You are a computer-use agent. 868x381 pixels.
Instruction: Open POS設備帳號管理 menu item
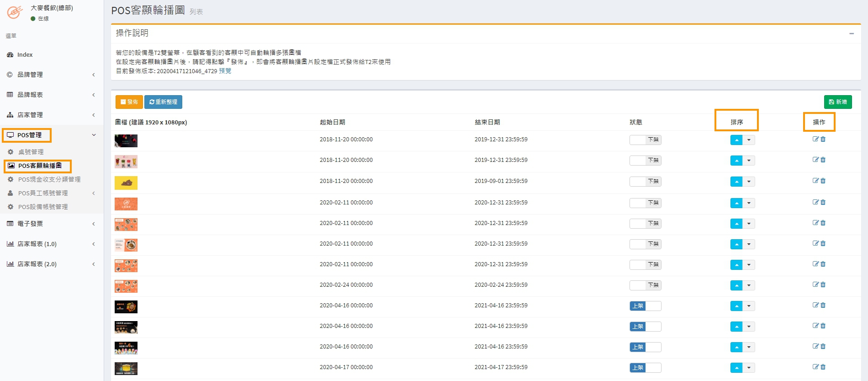[43, 207]
